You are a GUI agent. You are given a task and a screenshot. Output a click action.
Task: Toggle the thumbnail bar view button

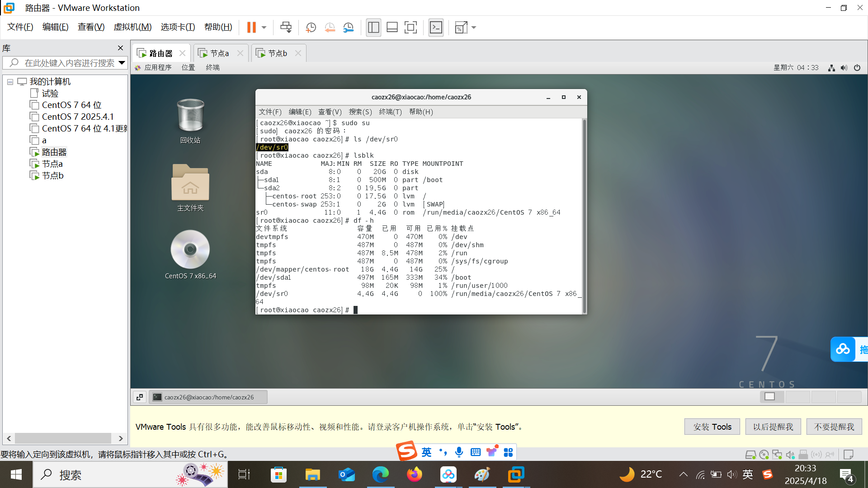click(x=392, y=28)
